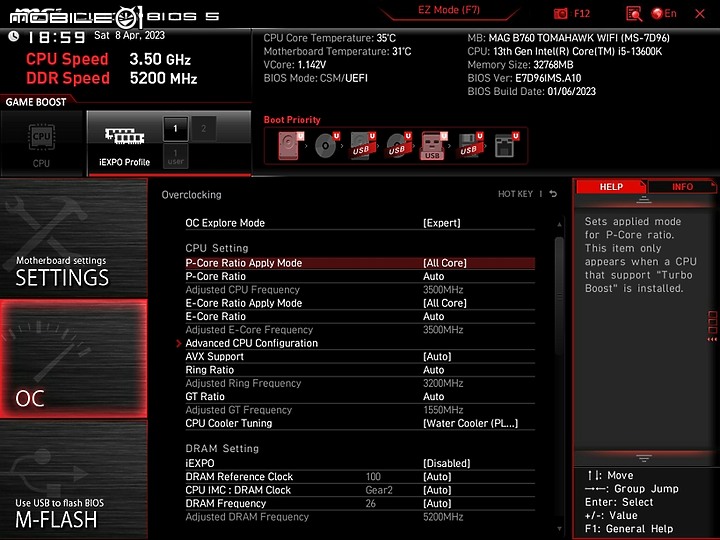
Task: Enable iEXPO user profile 1
Action: [x=175, y=156]
